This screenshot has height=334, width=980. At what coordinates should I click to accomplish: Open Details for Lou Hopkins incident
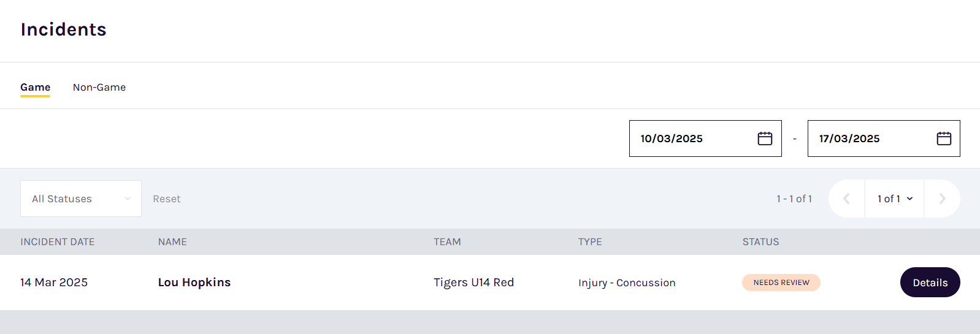tap(930, 283)
